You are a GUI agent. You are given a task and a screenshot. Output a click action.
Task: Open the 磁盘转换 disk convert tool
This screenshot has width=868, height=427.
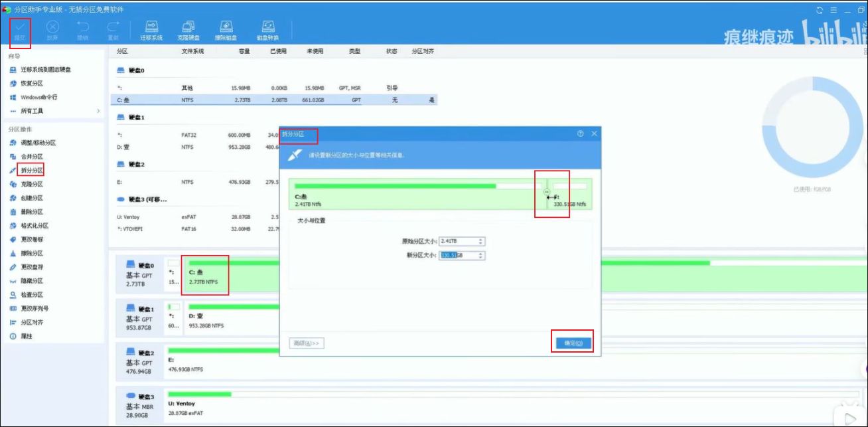click(267, 30)
